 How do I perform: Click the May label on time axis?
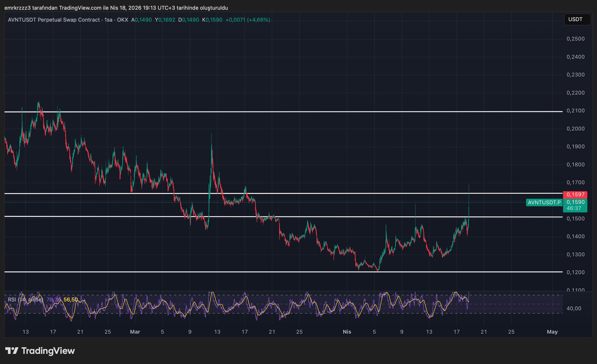[x=552, y=332]
